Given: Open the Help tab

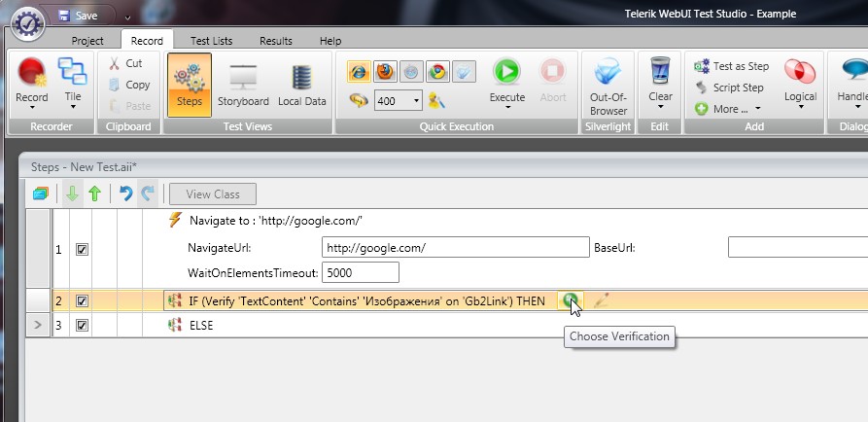Looking at the screenshot, I should pyautogui.click(x=330, y=41).
